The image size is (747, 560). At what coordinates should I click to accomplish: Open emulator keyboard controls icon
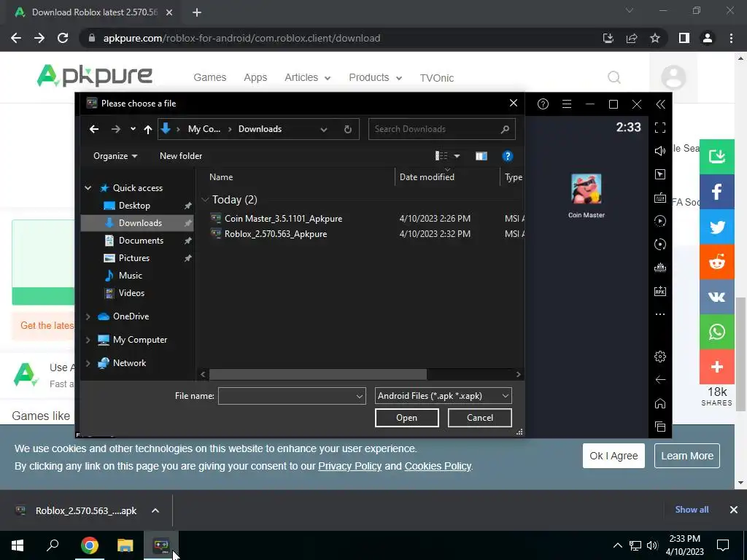pyautogui.click(x=659, y=198)
